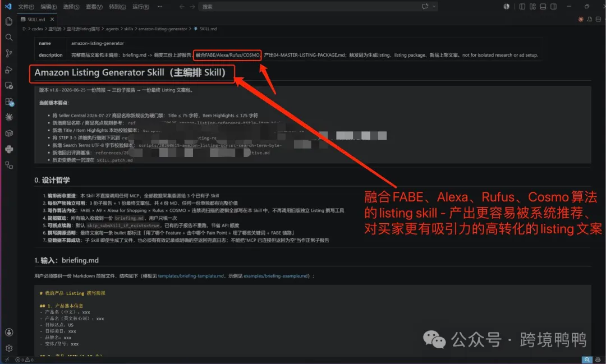This screenshot has width=606, height=364.
Task: Open the Customize Layout control
Action: [532, 7]
